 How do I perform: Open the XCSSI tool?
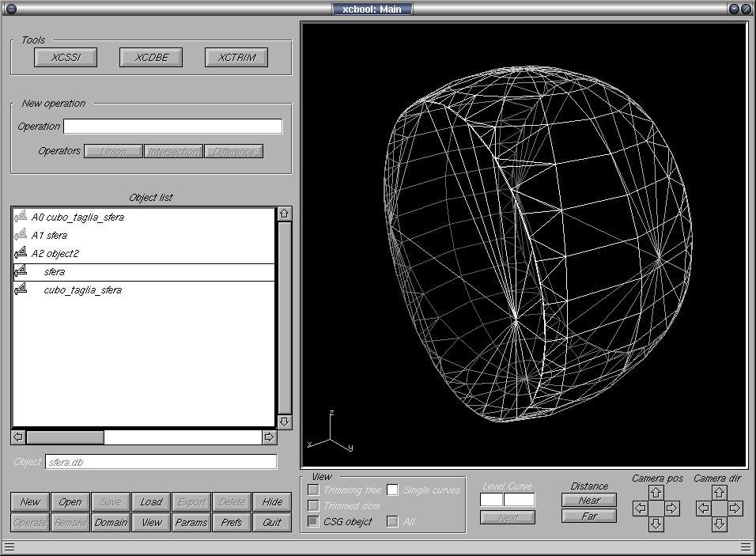coord(66,58)
